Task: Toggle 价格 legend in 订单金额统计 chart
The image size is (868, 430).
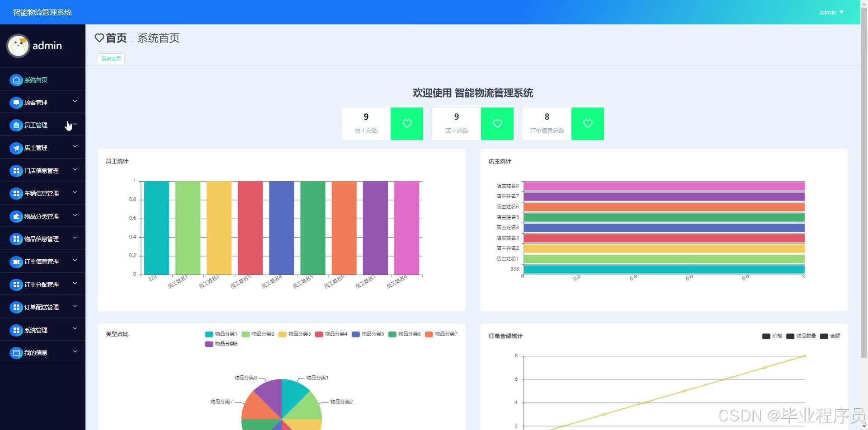Action: 772,336
